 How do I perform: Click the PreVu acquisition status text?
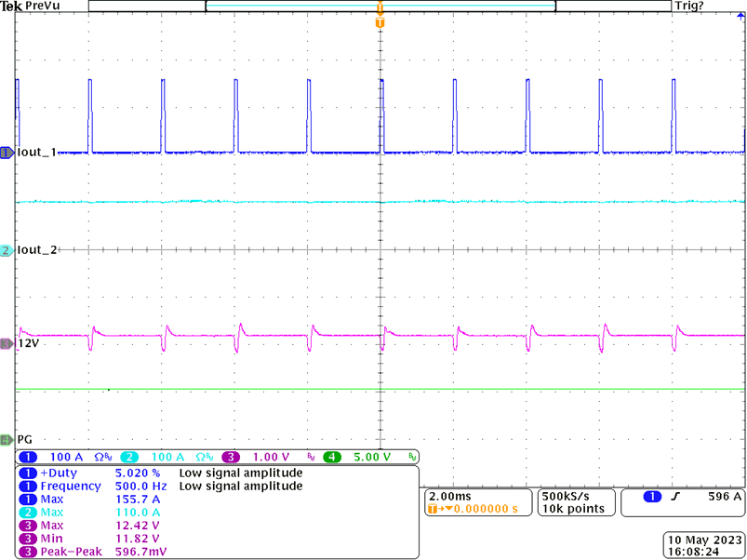[x=42, y=6]
